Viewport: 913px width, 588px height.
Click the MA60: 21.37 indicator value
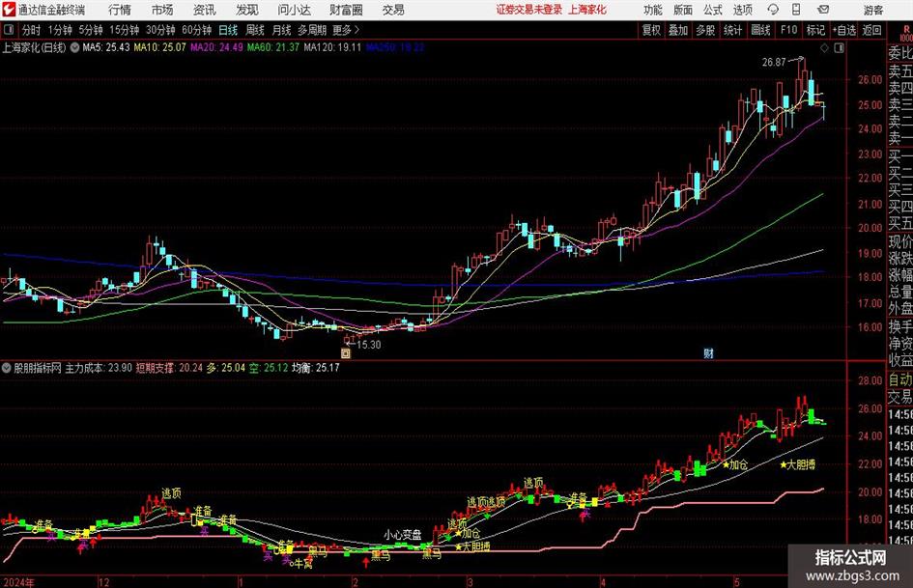273,47
